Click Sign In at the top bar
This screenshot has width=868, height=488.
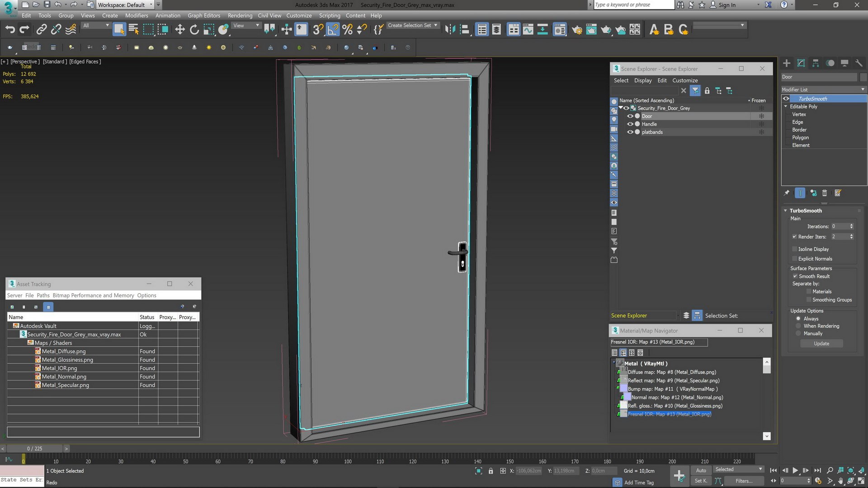point(727,5)
